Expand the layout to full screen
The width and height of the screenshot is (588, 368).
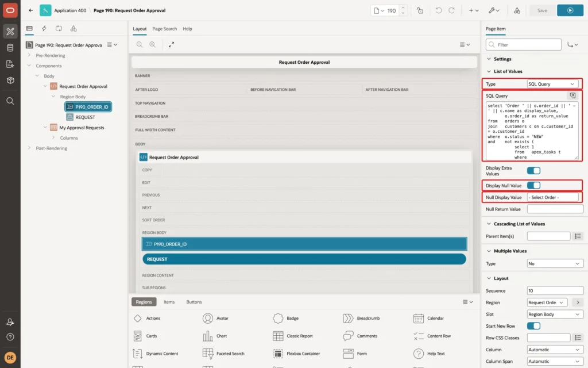pyautogui.click(x=171, y=45)
